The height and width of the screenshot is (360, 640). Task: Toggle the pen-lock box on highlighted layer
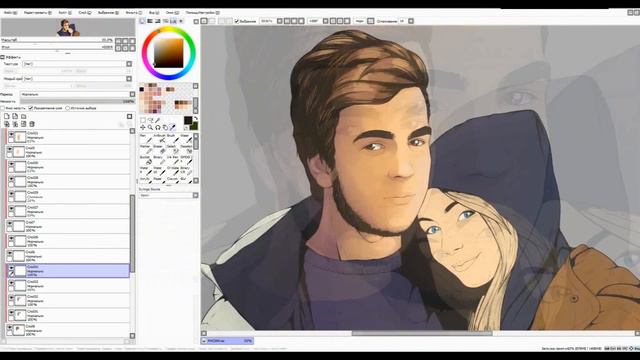point(11,274)
